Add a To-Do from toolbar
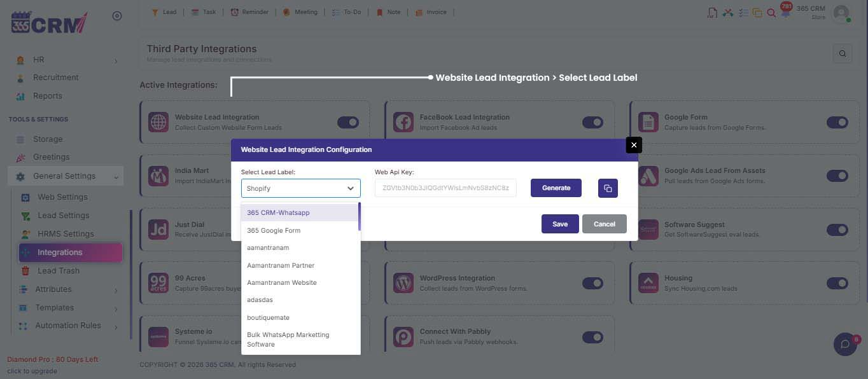This screenshot has height=379, width=868. coord(346,12)
